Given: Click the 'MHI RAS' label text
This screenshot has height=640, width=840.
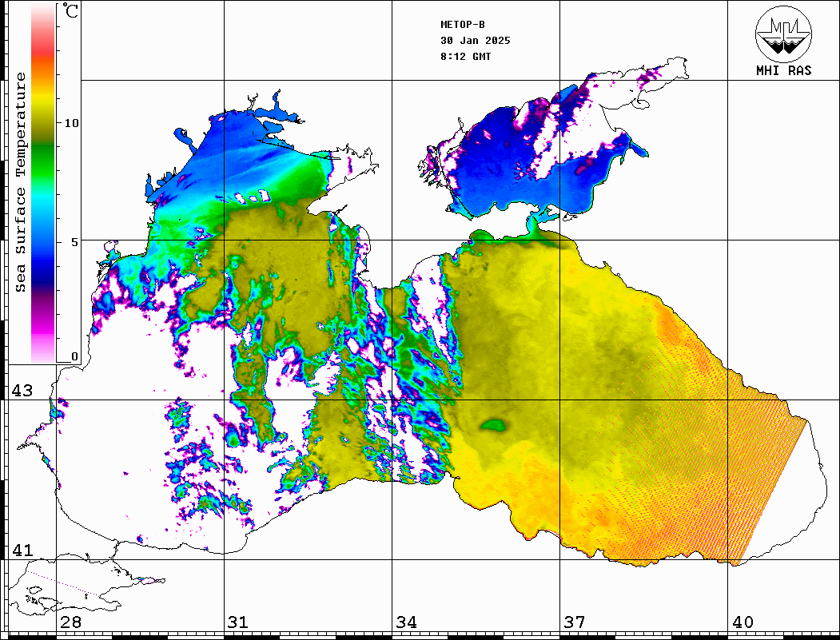Looking at the screenshot, I should [784, 70].
